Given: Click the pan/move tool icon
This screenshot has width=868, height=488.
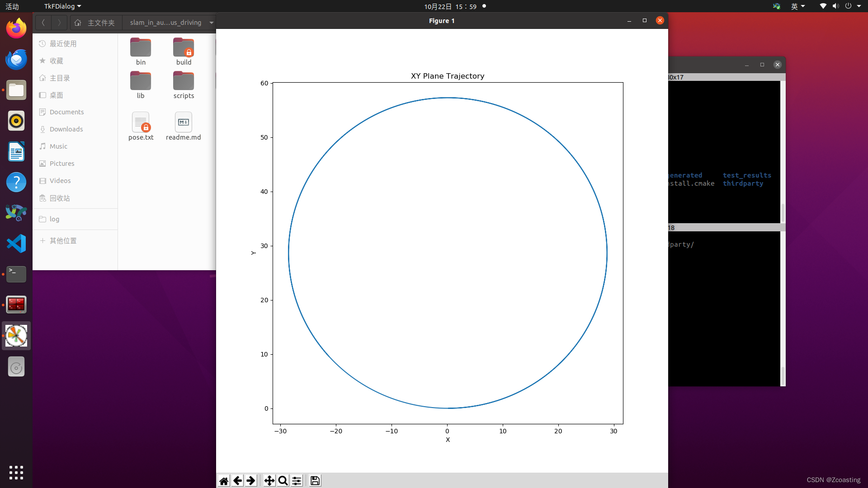Looking at the screenshot, I should tap(269, 480).
